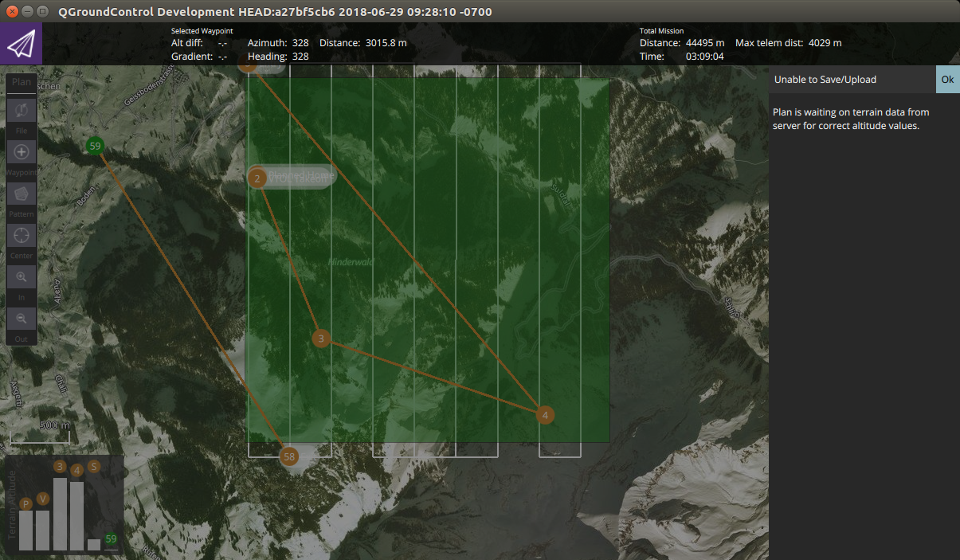The width and height of the screenshot is (960, 560).
Task: Select the Waypoint add tool
Action: [22, 151]
